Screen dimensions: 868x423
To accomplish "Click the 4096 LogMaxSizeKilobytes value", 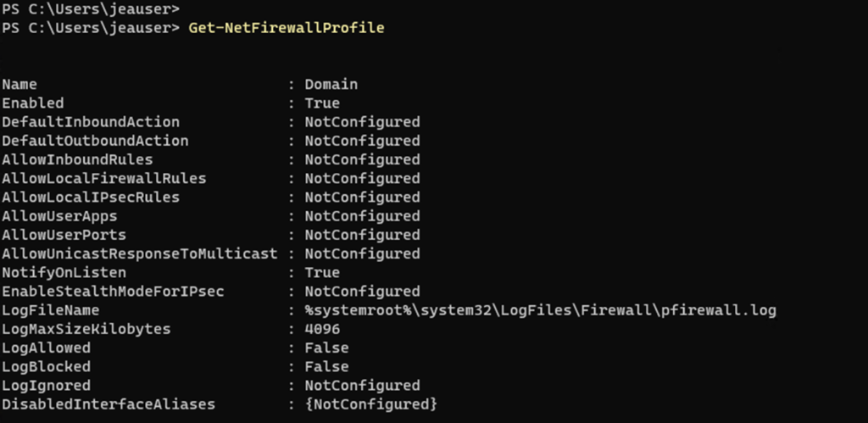I will 322,329.
